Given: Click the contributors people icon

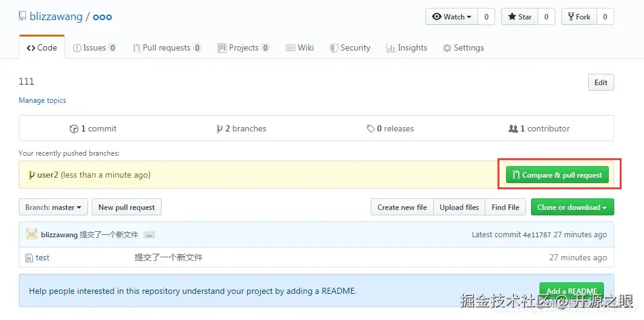Looking at the screenshot, I should click(x=513, y=129).
